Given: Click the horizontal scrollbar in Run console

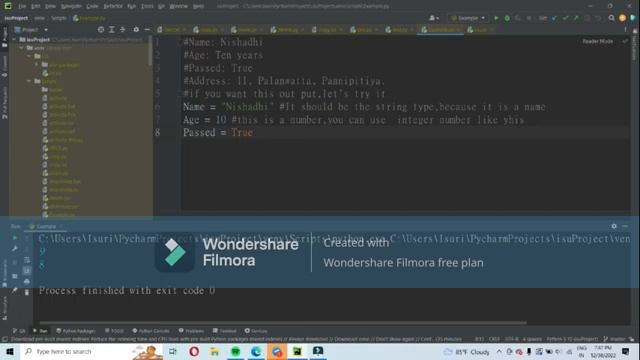Looking at the screenshot, I should (x=282, y=323).
